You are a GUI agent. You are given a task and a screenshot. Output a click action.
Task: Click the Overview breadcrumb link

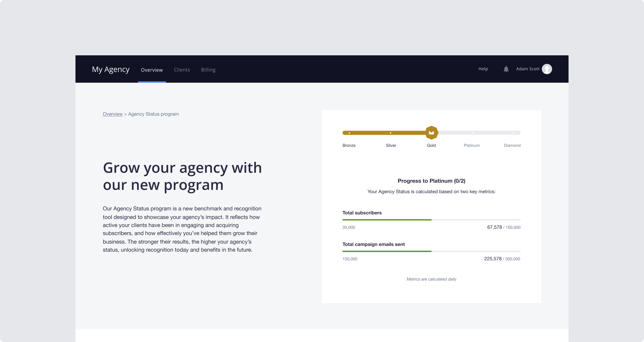(112, 114)
